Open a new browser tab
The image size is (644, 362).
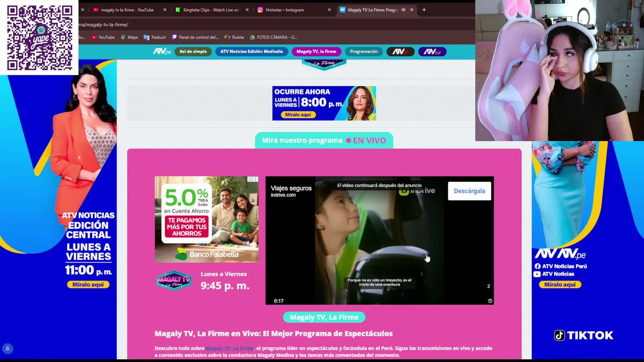coord(424,10)
